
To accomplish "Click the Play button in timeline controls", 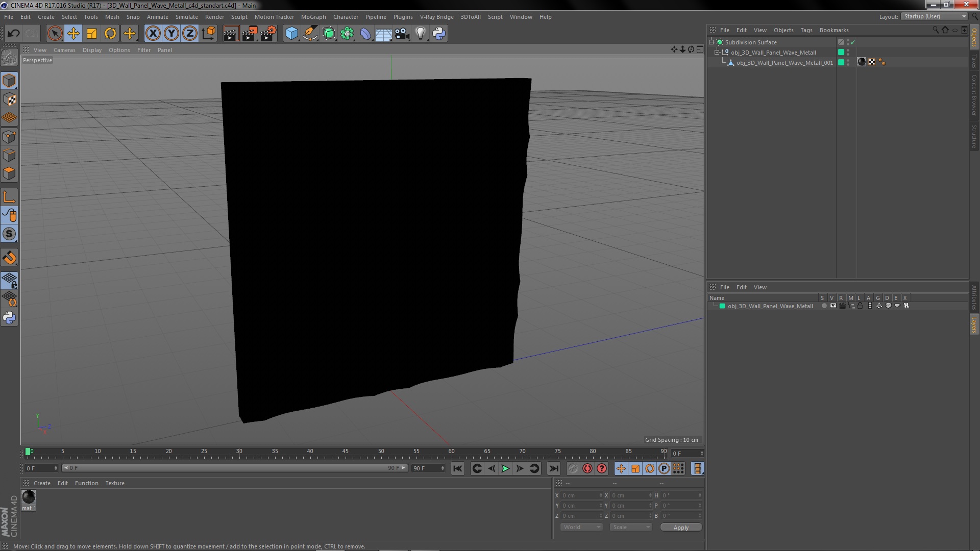I will click(x=505, y=468).
